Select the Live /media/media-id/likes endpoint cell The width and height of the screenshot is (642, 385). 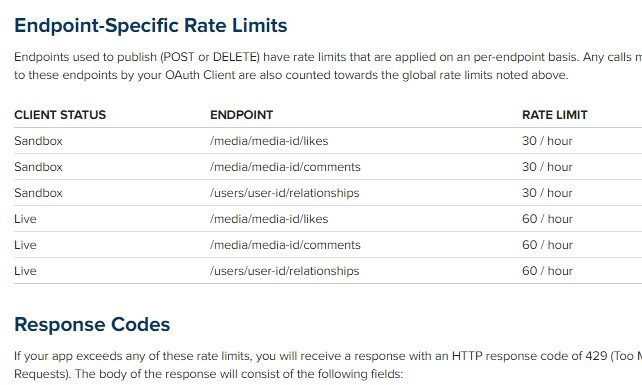pos(269,219)
